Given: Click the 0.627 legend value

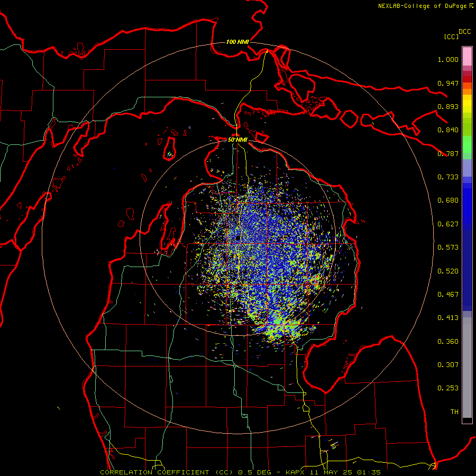Looking at the screenshot, I should (448, 224).
